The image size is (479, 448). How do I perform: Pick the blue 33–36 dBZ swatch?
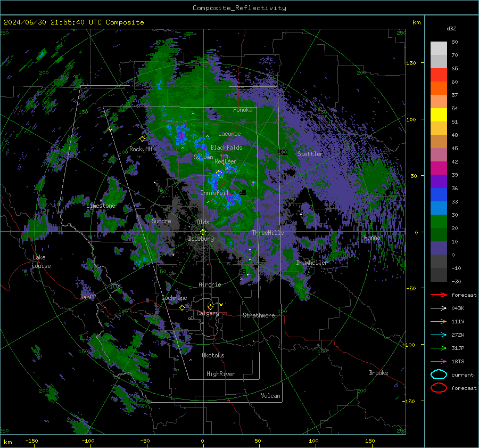(x=439, y=195)
